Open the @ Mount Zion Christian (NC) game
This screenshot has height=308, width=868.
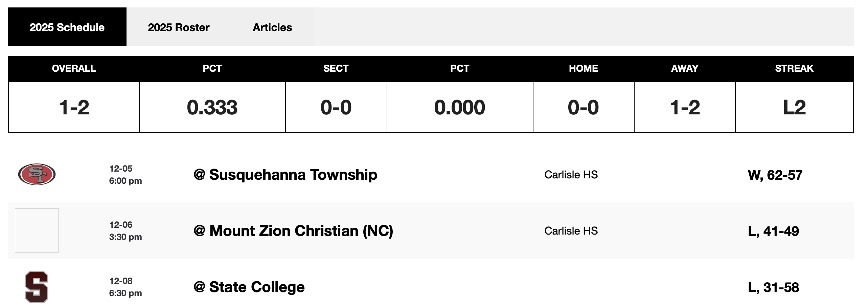click(x=293, y=231)
